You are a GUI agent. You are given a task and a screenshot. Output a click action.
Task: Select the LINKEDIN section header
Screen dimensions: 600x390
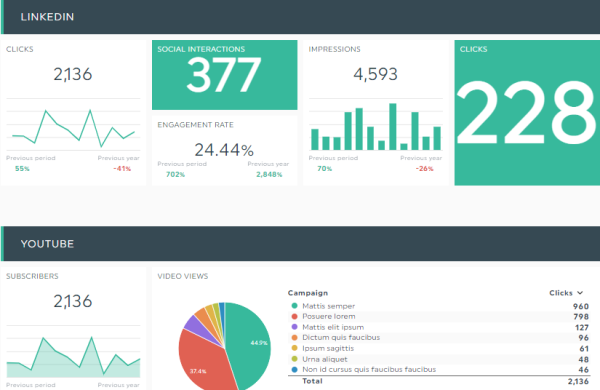coord(300,17)
